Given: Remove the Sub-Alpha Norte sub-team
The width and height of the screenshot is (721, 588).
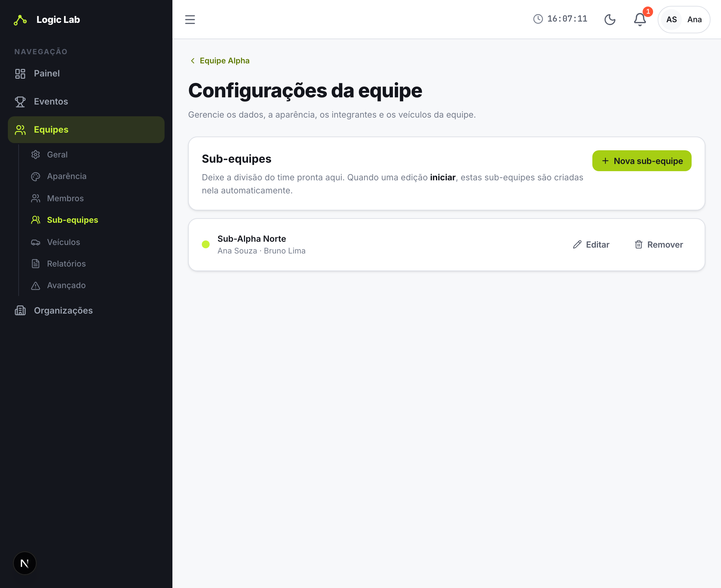Looking at the screenshot, I should click(x=658, y=245).
